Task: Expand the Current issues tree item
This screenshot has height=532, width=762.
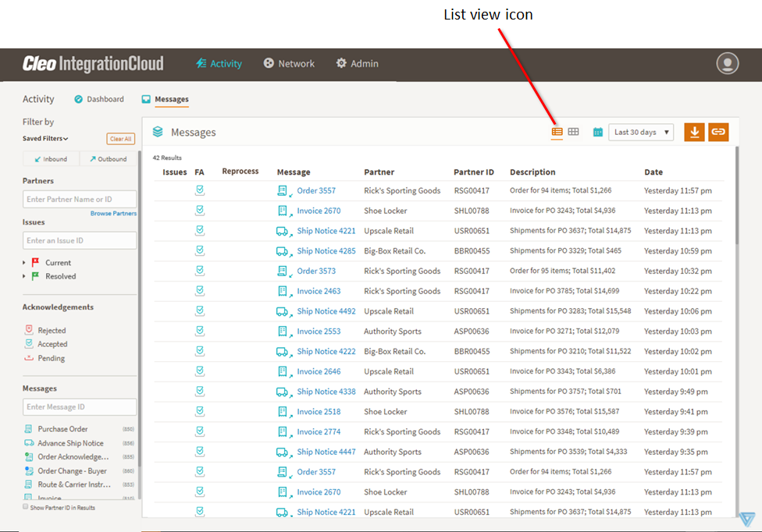Action: click(x=24, y=263)
